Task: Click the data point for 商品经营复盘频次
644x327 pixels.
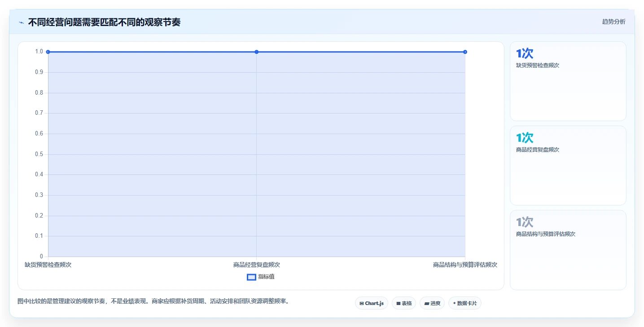Action: point(257,52)
